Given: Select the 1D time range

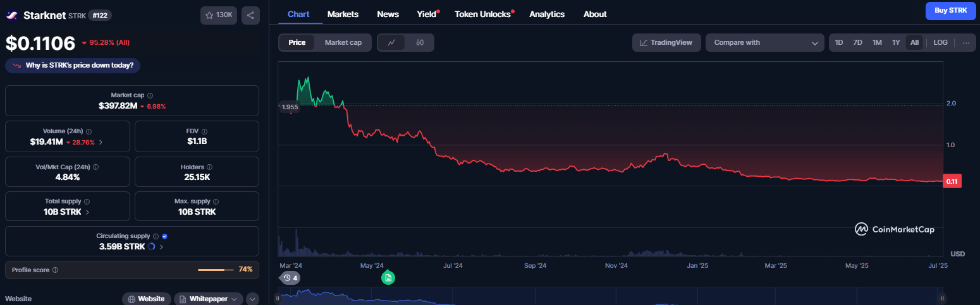Looking at the screenshot, I should [839, 42].
